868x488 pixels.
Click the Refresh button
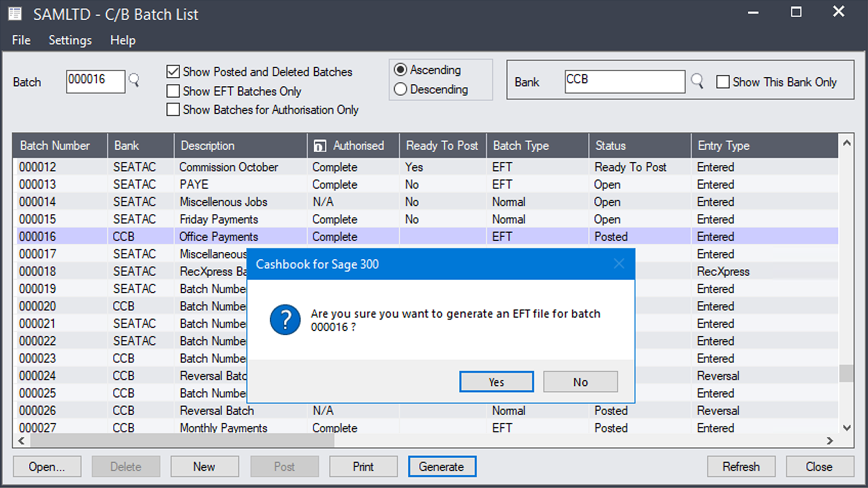[741, 466]
